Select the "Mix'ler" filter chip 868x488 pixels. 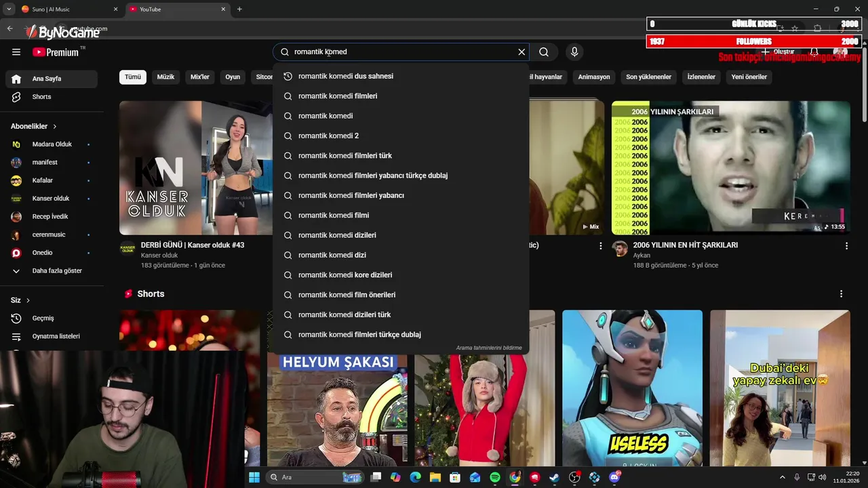(x=200, y=77)
